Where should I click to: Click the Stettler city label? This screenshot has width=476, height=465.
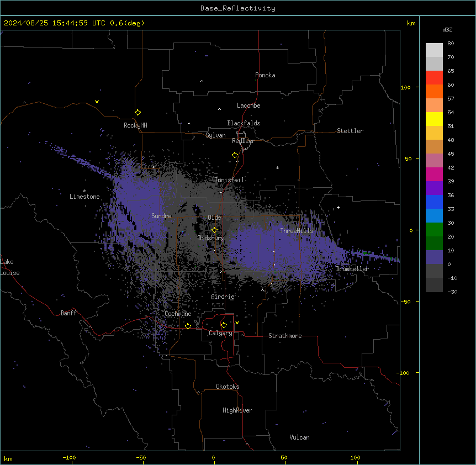coord(350,131)
